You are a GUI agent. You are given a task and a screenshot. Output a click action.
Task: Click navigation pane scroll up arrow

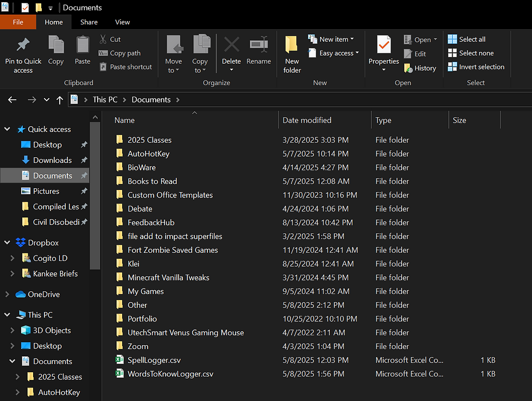coord(96,117)
